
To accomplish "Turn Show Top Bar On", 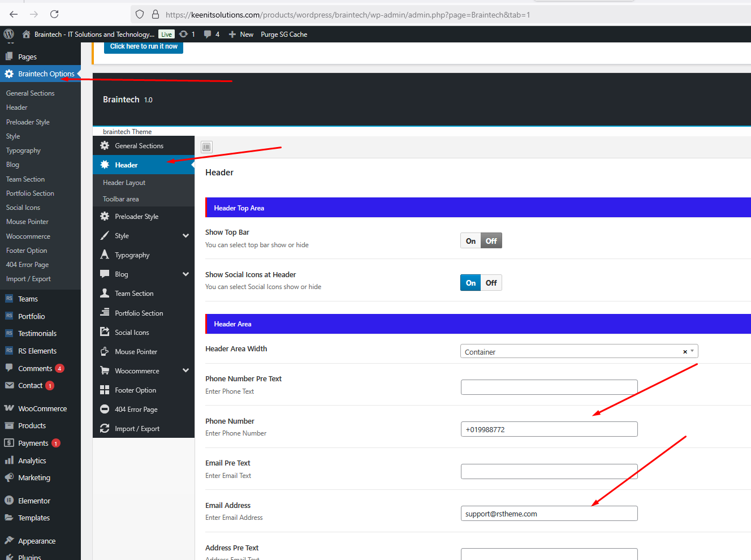I will pos(471,241).
